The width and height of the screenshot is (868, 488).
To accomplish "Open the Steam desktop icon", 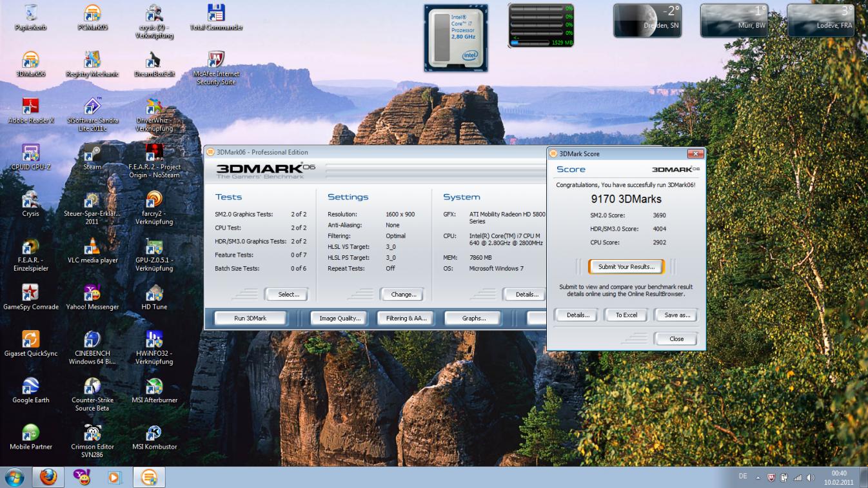I will pos(92,157).
